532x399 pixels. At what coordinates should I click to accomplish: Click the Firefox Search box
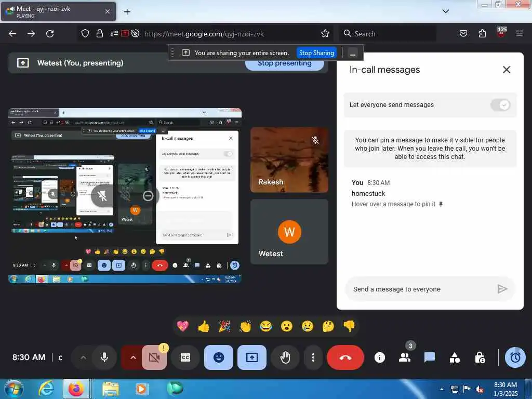tap(388, 34)
